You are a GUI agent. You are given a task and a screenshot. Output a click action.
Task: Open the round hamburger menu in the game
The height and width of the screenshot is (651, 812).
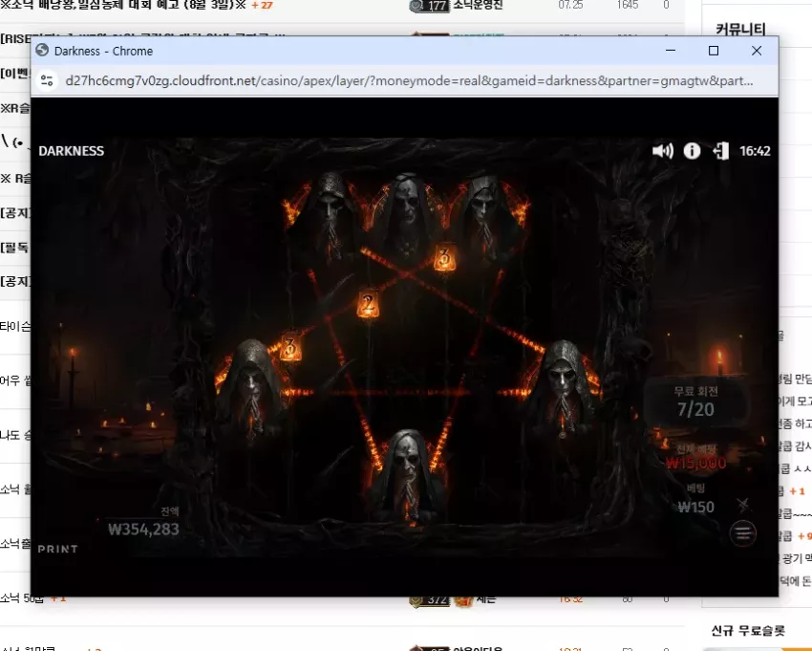742,532
